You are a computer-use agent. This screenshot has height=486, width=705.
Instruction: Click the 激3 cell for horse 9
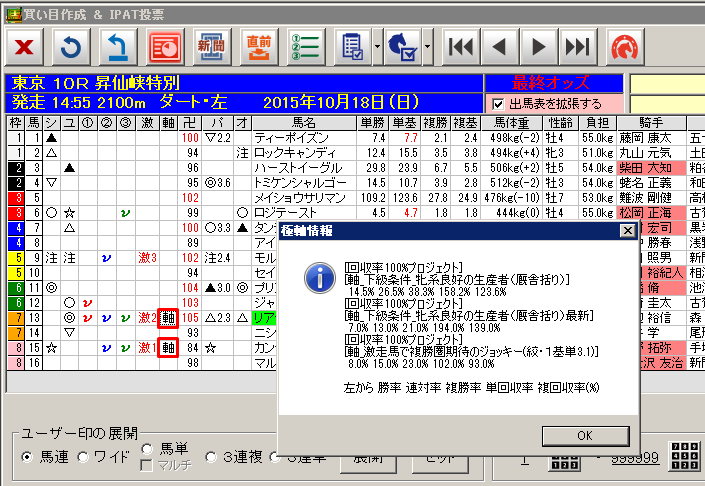(147, 258)
